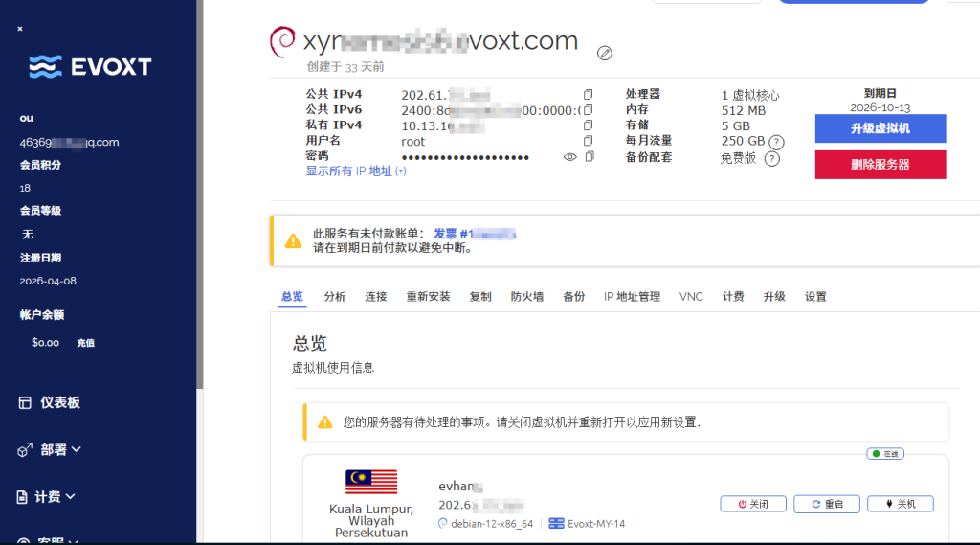
Task: Open the unpaid 发票 invoice link
Action: point(475,234)
